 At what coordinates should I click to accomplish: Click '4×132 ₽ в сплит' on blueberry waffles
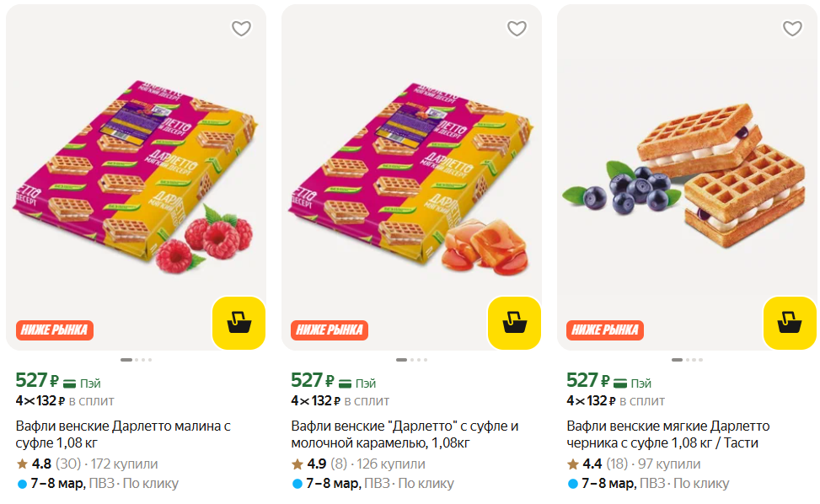pyautogui.click(x=615, y=400)
